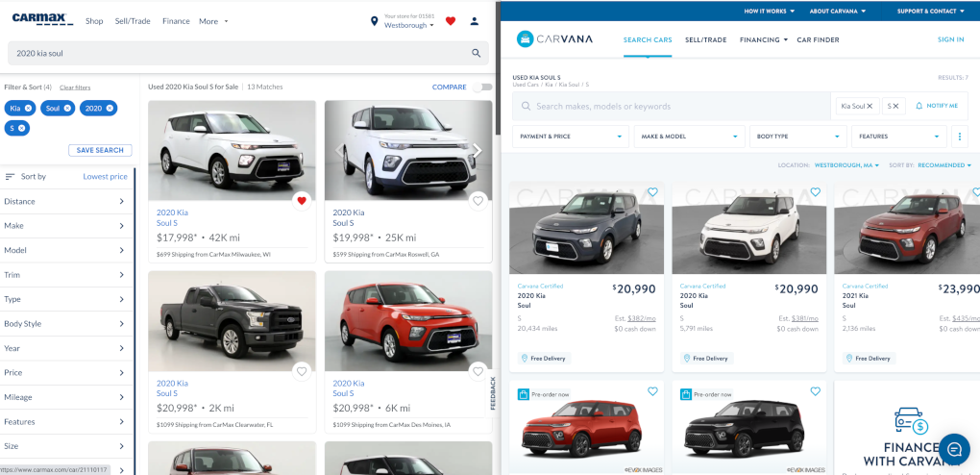Open CarMax Shop menu

pyautogui.click(x=94, y=21)
